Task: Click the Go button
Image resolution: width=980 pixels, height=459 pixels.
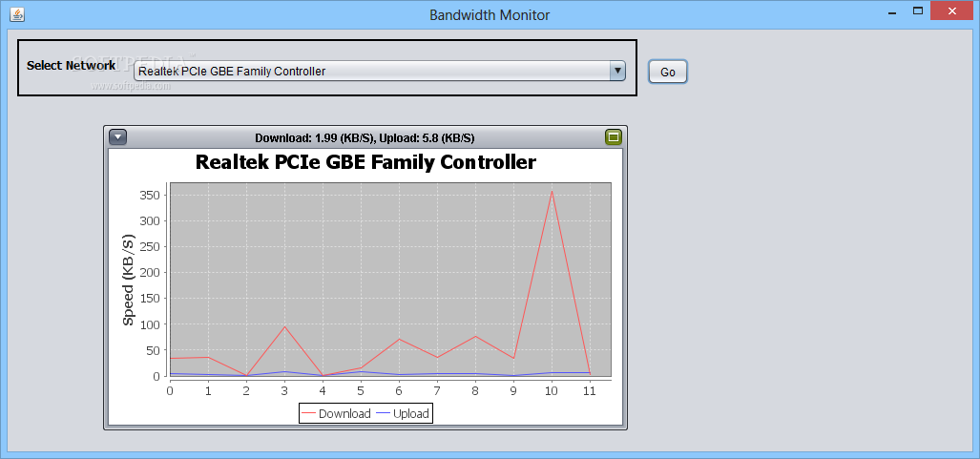Action: (x=668, y=72)
